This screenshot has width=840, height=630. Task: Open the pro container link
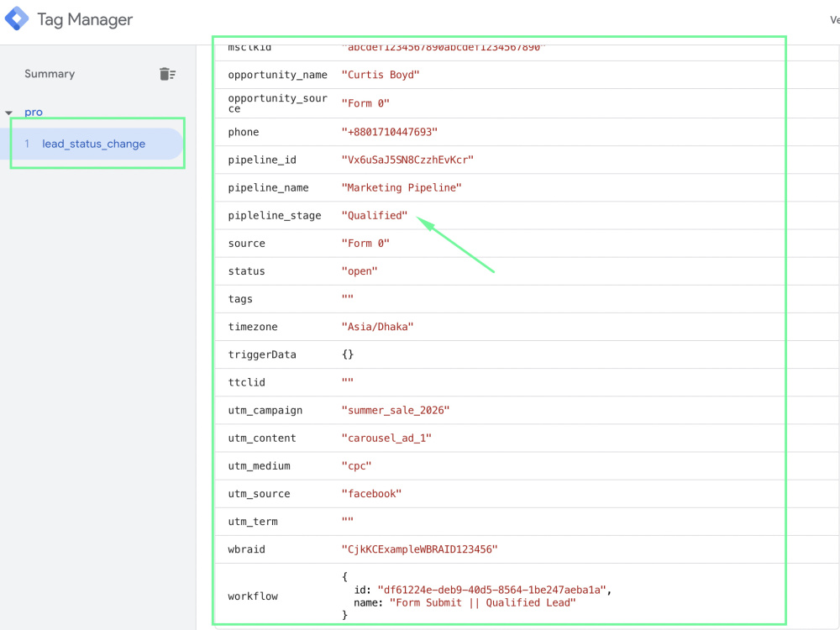[x=34, y=113]
